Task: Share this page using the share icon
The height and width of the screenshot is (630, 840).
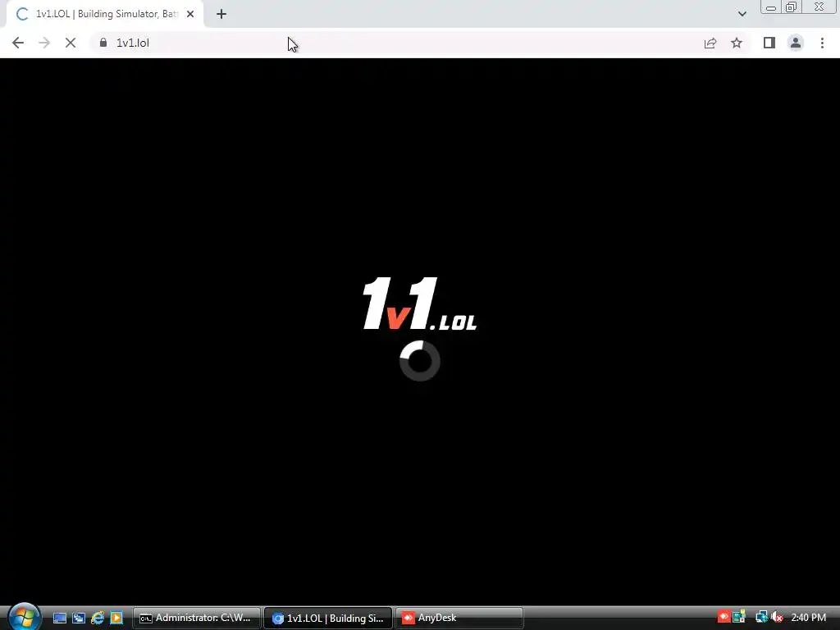Action: coord(710,43)
